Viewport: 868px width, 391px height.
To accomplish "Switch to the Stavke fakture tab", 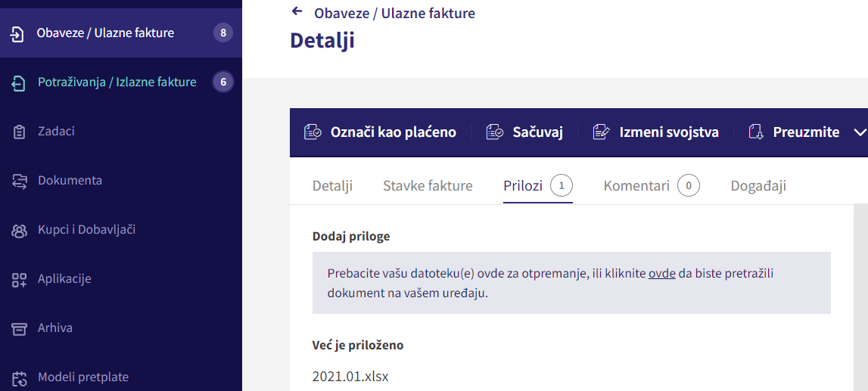I will tap(428, 186).
